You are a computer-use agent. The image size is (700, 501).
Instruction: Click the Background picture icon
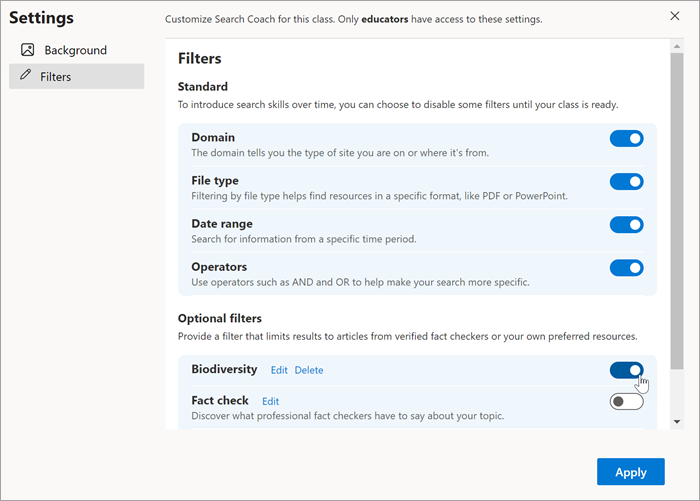click(28, 50)
